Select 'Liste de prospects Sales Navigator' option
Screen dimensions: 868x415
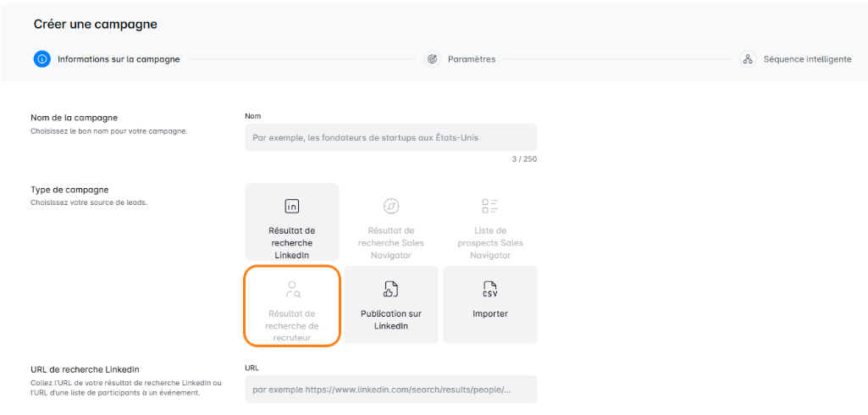pyautogui.click(x=489, y=242)
